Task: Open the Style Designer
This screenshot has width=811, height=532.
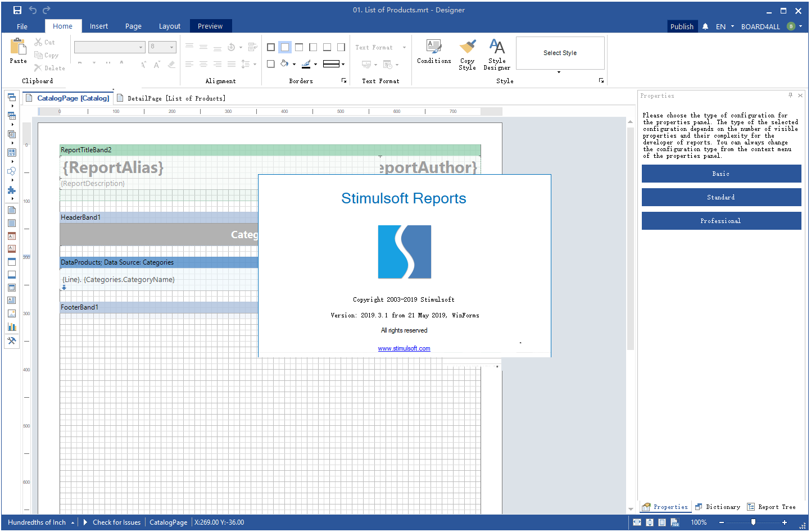Action: (497, 54)
